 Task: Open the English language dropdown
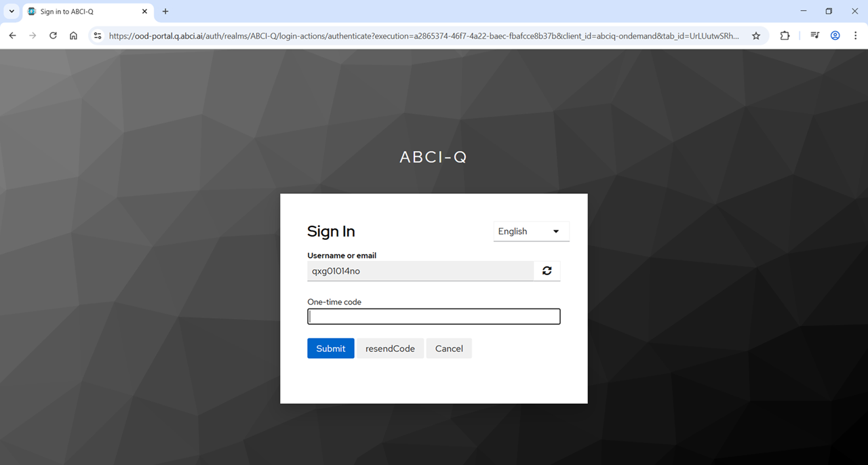pyautogui.click(x=531, y=231)
